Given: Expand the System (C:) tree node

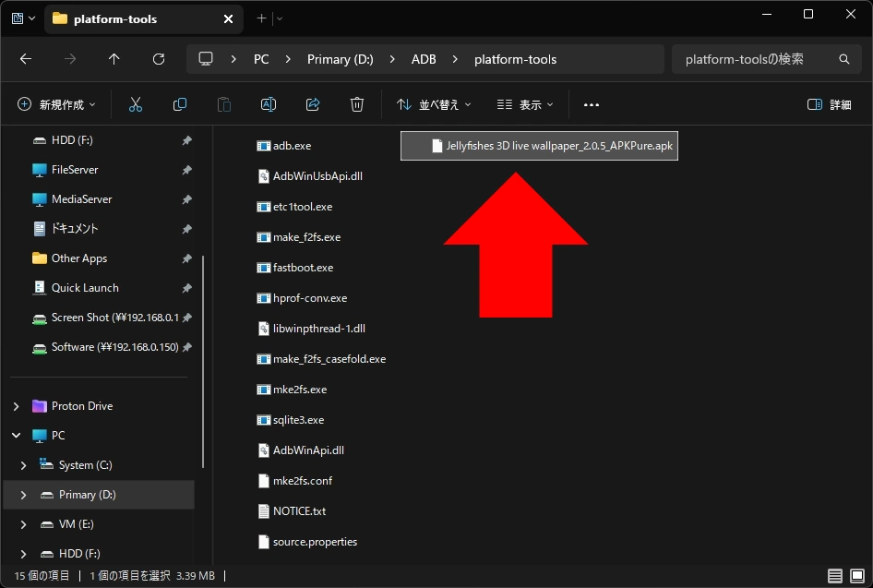Looking at the screenshot, I should 23,465.
